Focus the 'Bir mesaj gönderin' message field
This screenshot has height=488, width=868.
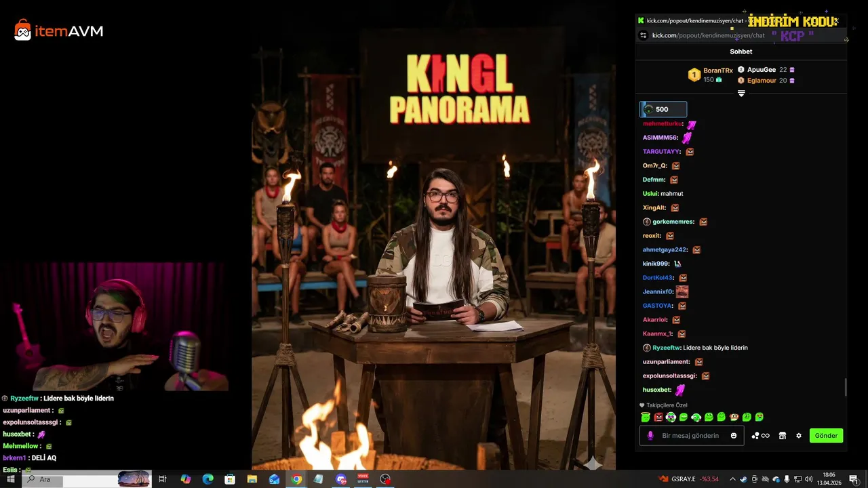[x=690, y=436]
